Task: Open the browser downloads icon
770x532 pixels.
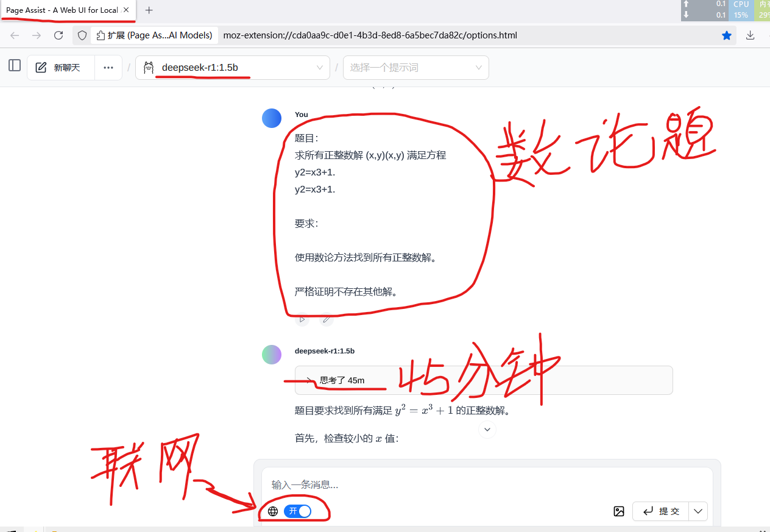Action: 750,35
